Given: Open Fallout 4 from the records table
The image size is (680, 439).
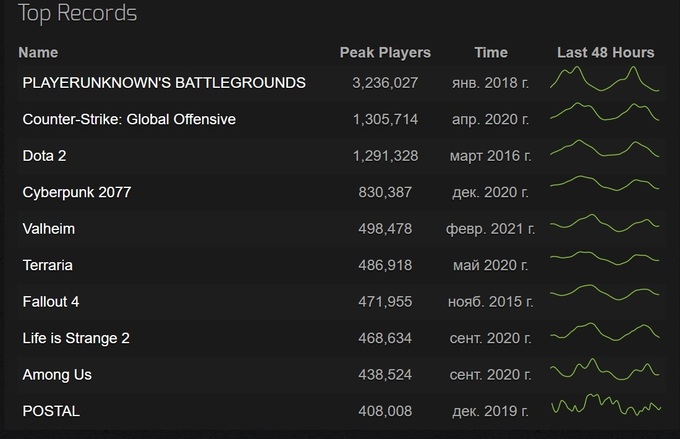Looking at the screenshot, I should pos(52,302).
